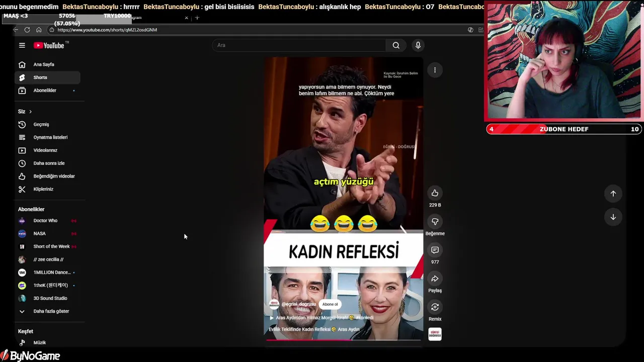Click the Keşfet section heading

[26, 331]
